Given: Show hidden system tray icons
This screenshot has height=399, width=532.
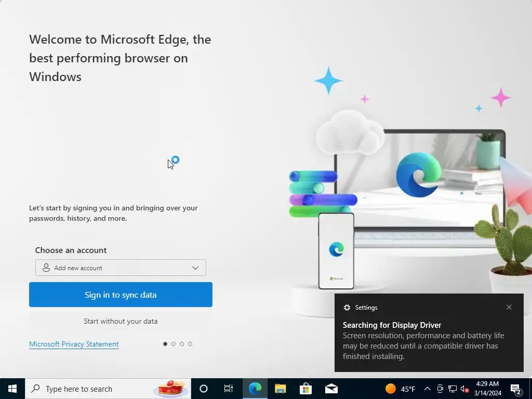Looking at the screenshot, I should [x=428, y=389].
